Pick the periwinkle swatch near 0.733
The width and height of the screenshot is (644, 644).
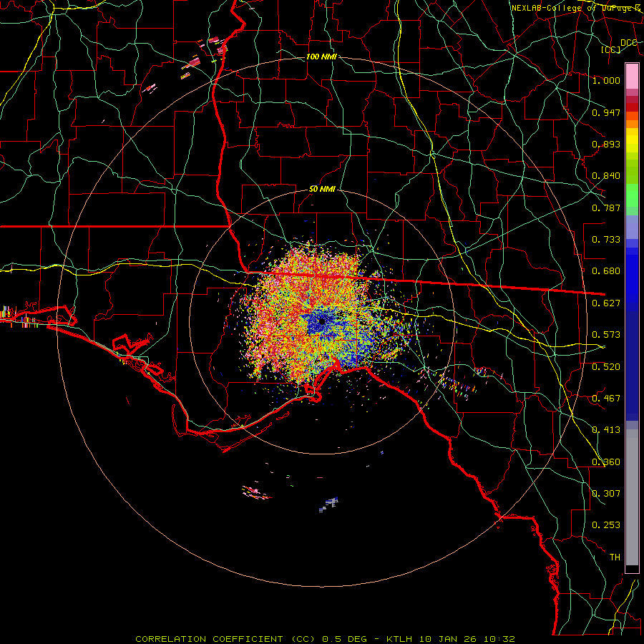[x=632, y=227]
